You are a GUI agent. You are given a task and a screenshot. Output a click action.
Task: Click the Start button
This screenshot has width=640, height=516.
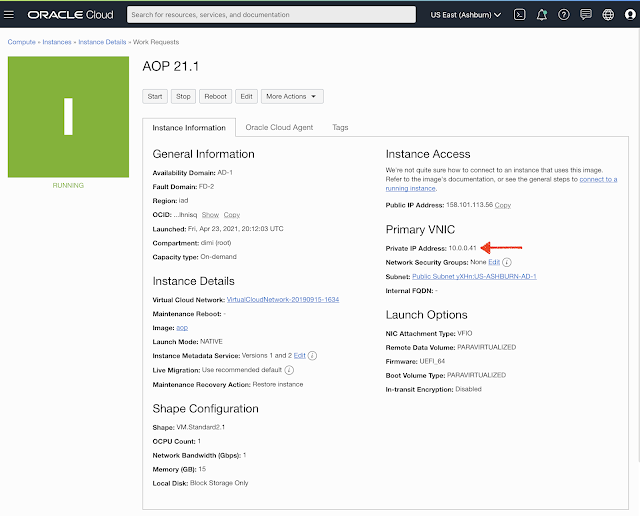point(155,96)
